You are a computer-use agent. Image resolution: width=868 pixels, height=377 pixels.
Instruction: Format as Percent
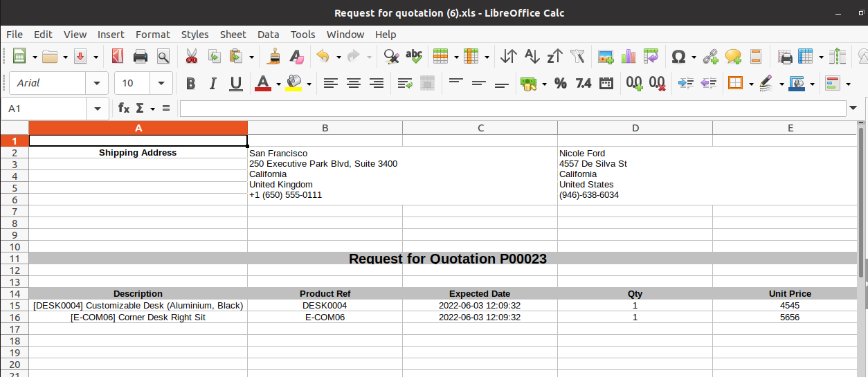tap(561, 84)
